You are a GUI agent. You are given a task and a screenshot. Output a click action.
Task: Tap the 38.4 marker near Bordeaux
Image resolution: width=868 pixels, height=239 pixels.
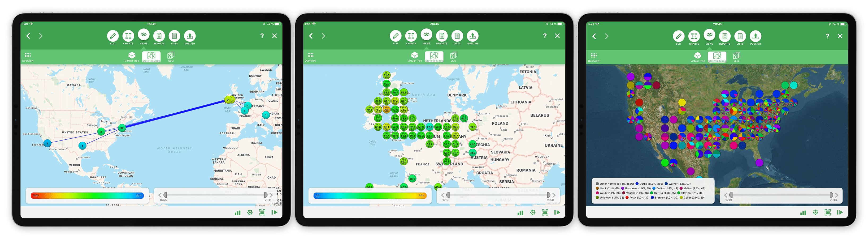click(412, 179)
